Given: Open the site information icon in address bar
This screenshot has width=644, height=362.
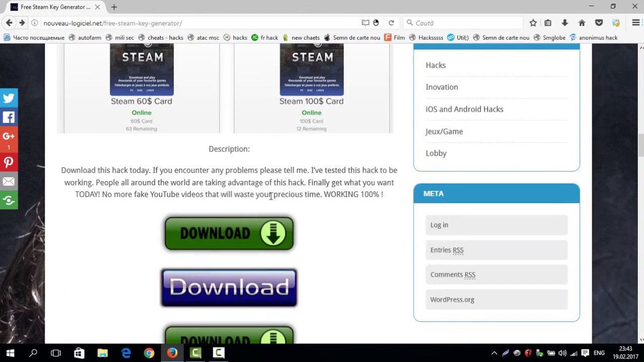Looking at the screenshot, I should coord(34,23).
